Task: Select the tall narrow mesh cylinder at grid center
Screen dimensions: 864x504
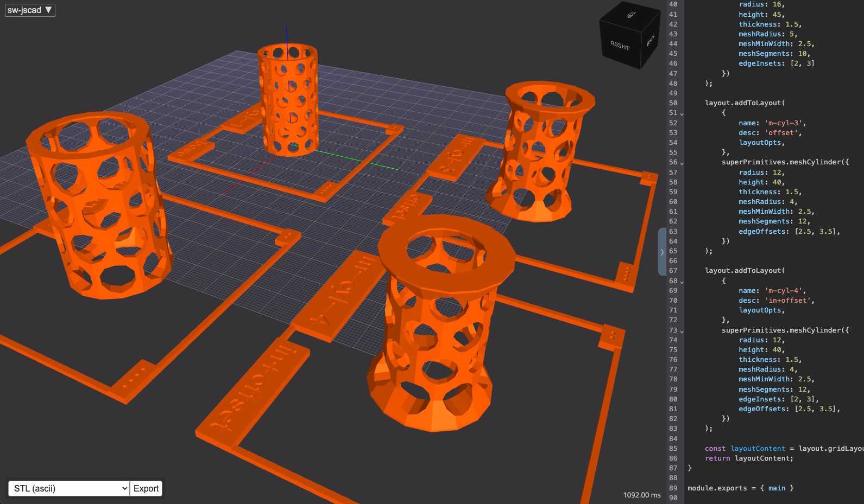Action: point(288,100)
